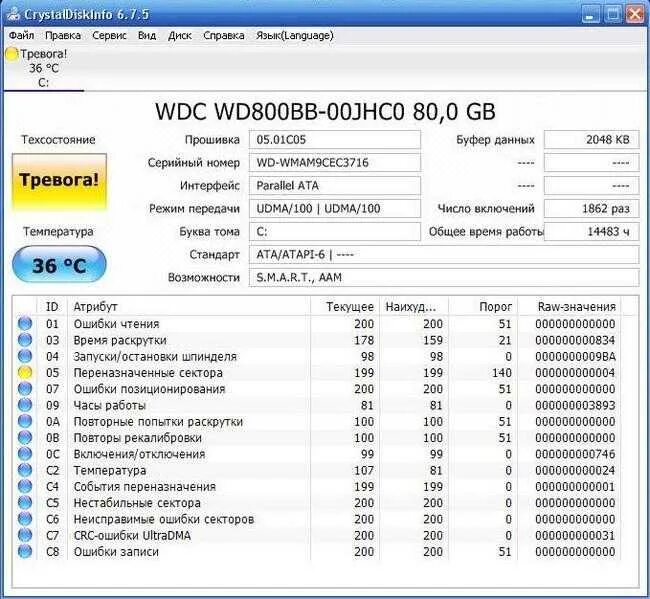This screenshot has height=599, width=650.
Task: Click current value 178 of Время раскрутки
Action: click(x=364, y=340)
